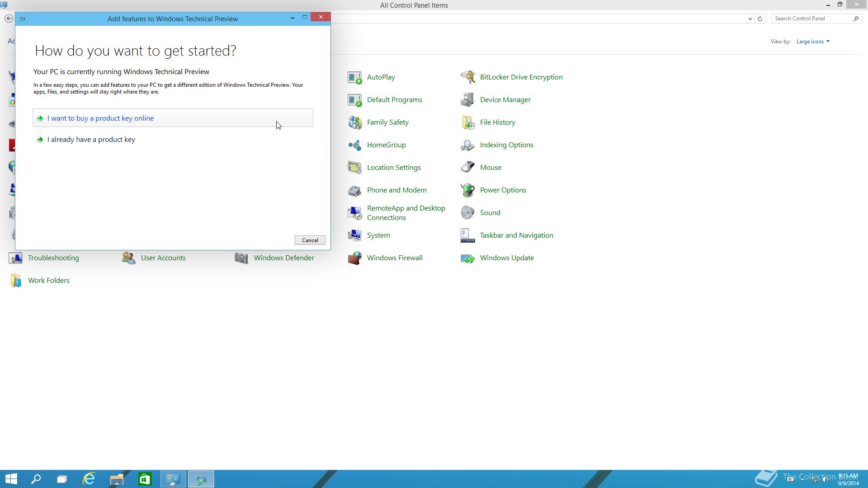Open File Explorer from the taskbar
The height and width of the screenshot is (488, 868).
(117, 479)
